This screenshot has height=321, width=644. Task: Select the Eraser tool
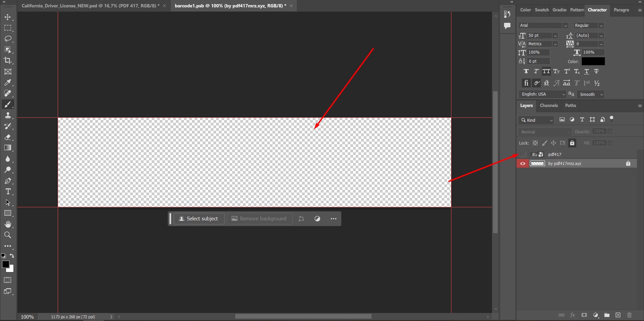click(x=8, y=137)
